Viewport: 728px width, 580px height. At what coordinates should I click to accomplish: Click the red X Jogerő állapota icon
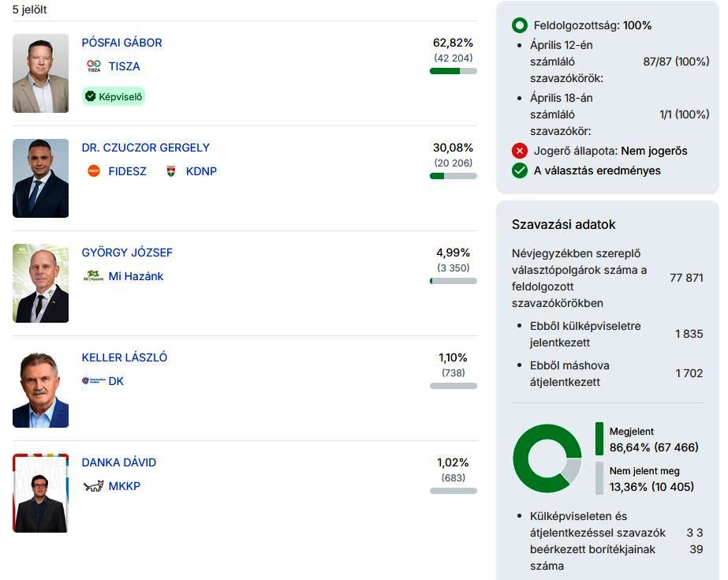coord(519,151)
